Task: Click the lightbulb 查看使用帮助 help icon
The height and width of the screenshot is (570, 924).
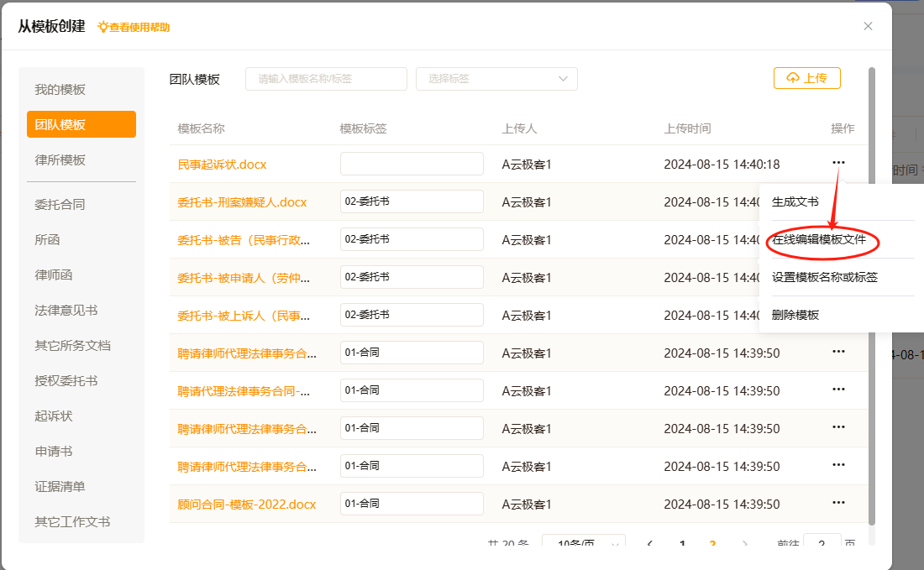Action: click(103, 27)
